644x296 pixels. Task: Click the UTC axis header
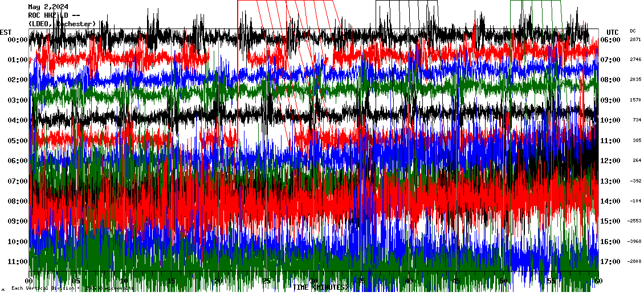612,32
